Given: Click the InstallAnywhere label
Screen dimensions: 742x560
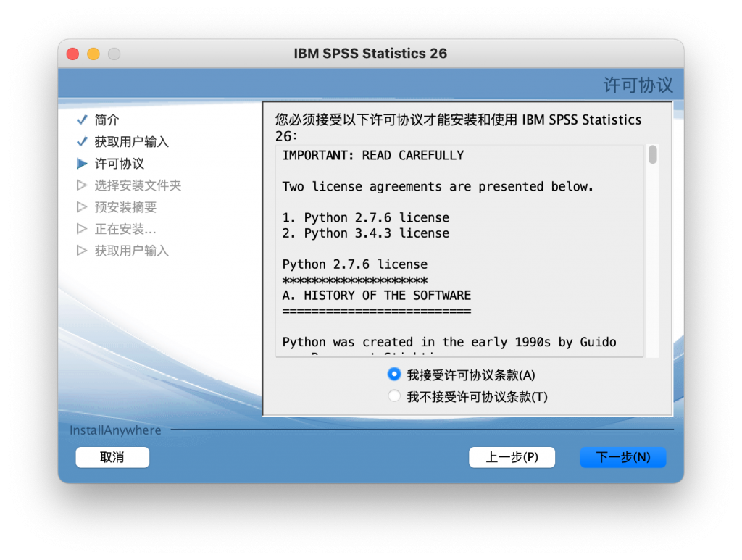Looking at the screenshot, I should coord(115,430).
